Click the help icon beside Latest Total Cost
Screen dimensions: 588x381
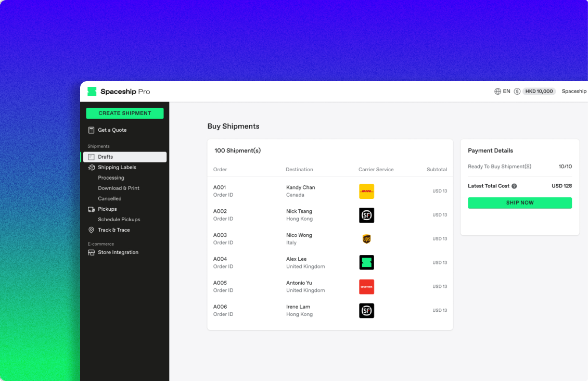pos(514,186)
